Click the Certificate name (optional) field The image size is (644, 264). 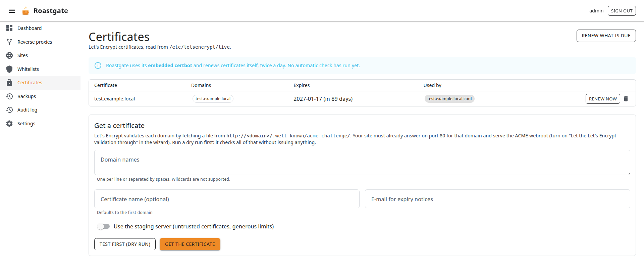pos(227,199)
